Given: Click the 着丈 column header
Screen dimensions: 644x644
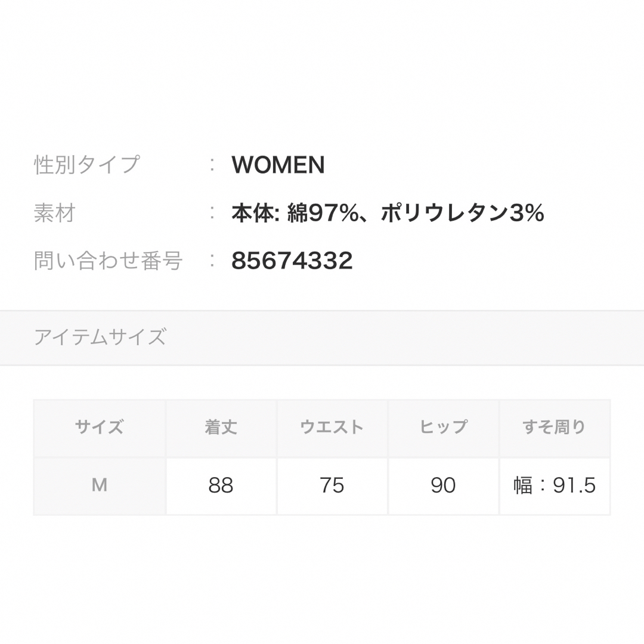Looking at the screenshot, I should coord(221,427).
